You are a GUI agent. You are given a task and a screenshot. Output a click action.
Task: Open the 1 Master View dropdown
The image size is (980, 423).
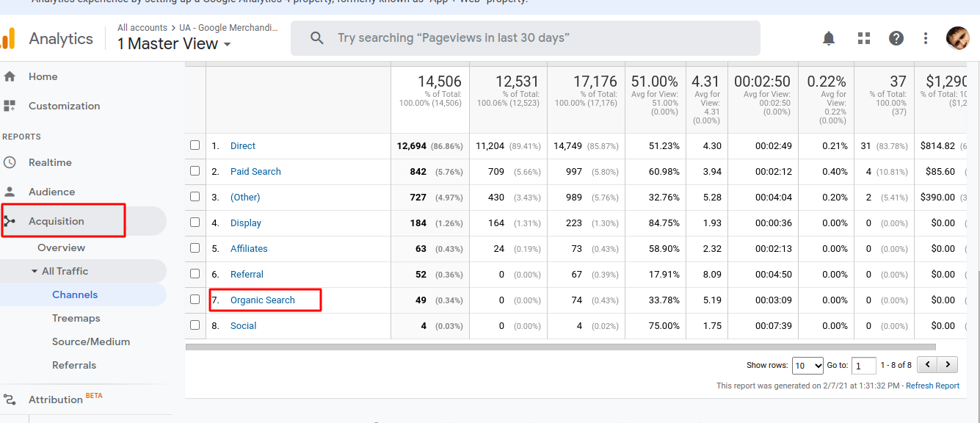coord(175,44)
